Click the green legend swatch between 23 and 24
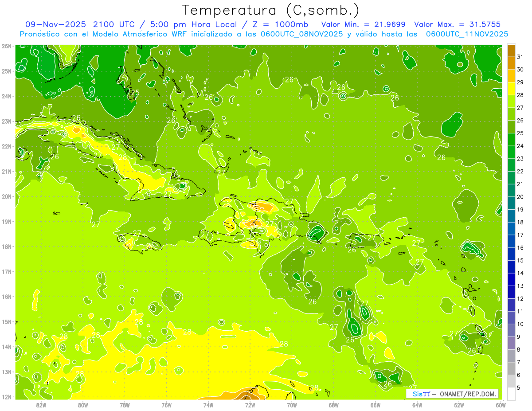 click(511, 152)
